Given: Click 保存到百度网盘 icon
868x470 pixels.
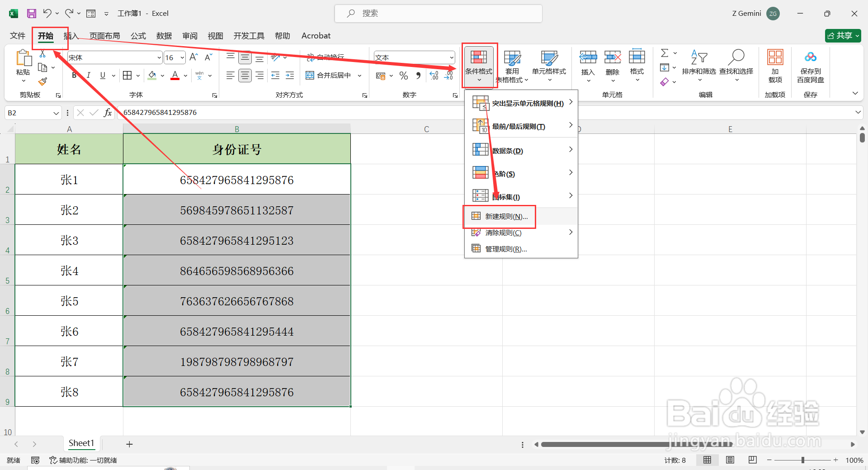Looking at the screenshot, I should pos(810,66).
